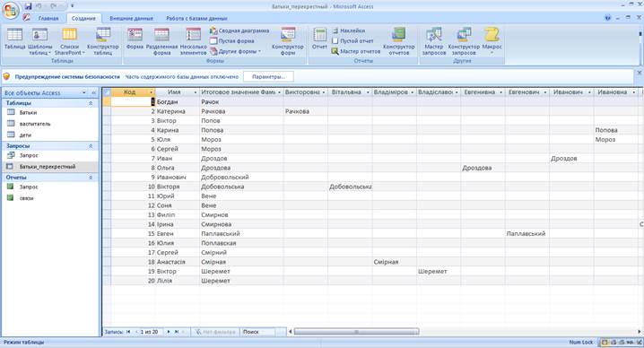Click the horizontal scrollbar thumb
644x348 pixels.
point(356,332)
